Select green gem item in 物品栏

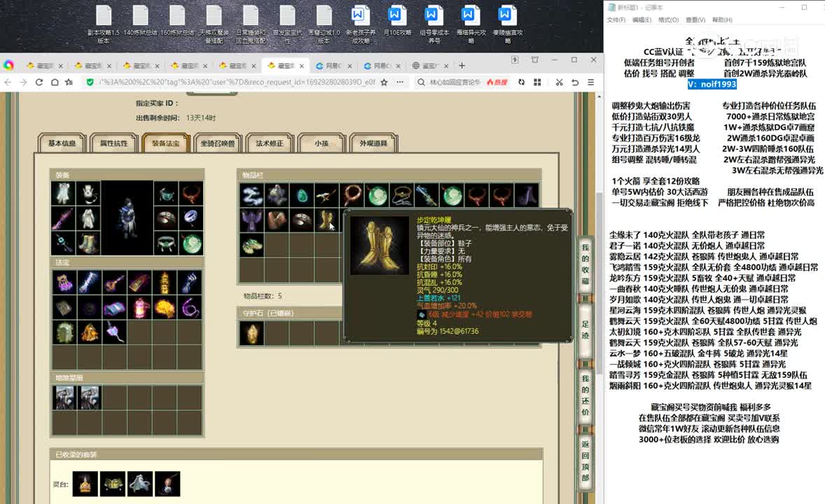tap(301, 195)
